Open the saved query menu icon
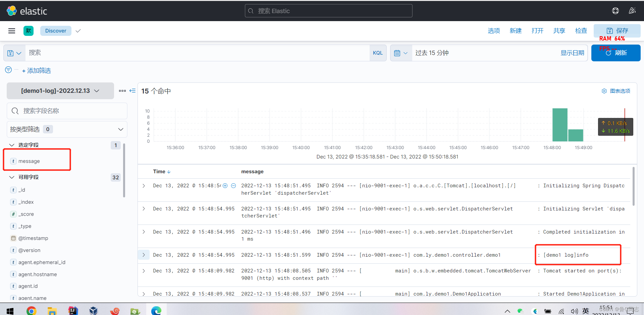Viewport: 644px width, 315px height. [x=14, y=53]
